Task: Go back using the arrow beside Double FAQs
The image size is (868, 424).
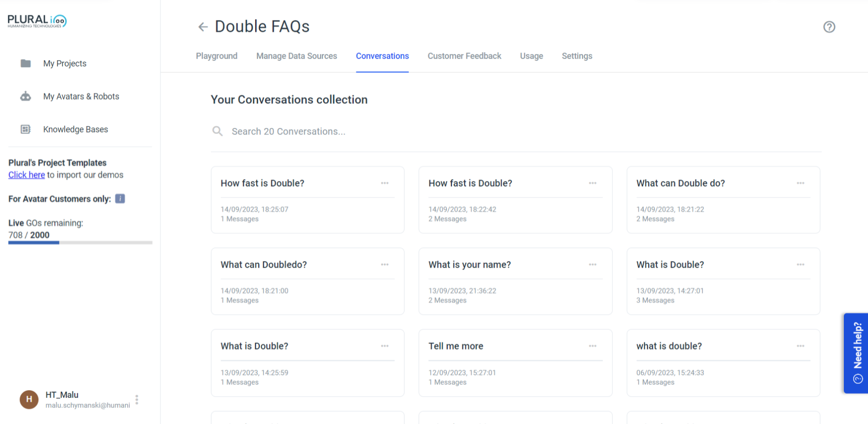Action: [203, 27]
